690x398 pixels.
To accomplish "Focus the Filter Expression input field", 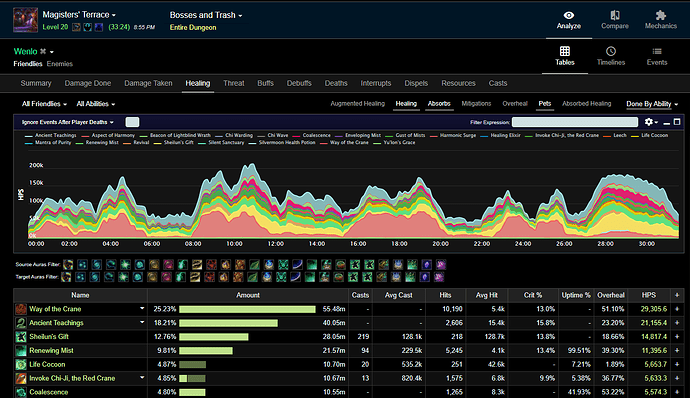I will point(575,122).
